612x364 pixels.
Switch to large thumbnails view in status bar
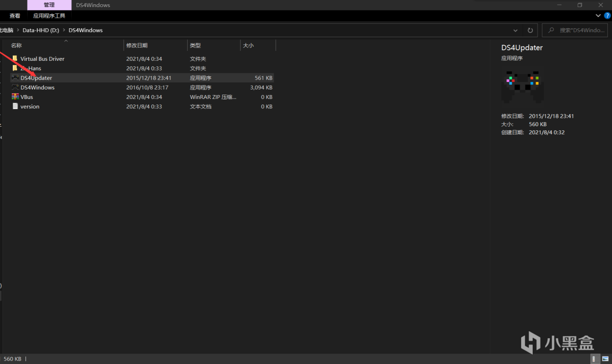pyautogui.click(x=605, y=359)
